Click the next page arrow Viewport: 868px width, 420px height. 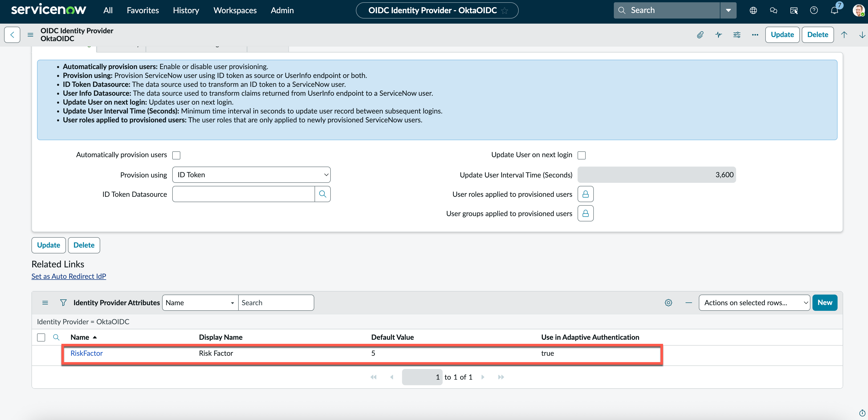(483, 377)
